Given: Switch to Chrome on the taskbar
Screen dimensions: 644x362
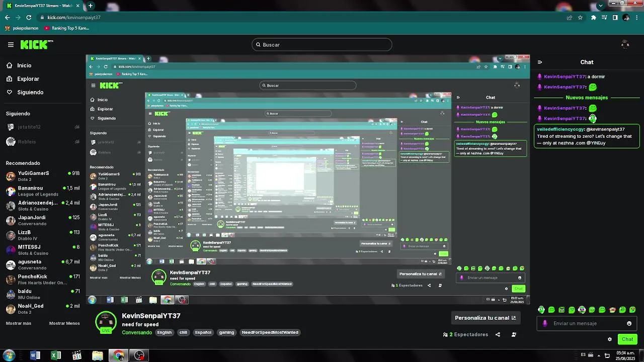Looking at the screenshot, I should pos(119,356).
